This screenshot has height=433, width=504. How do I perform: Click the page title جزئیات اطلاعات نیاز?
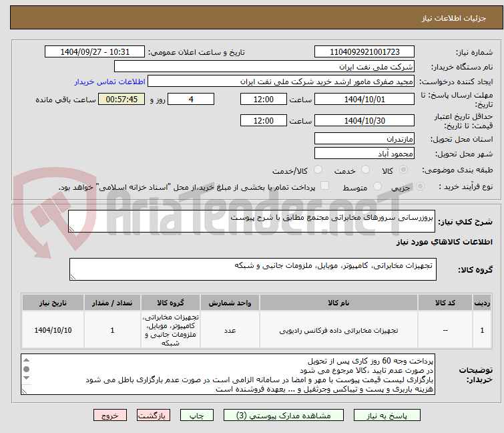tap(453, 18)
